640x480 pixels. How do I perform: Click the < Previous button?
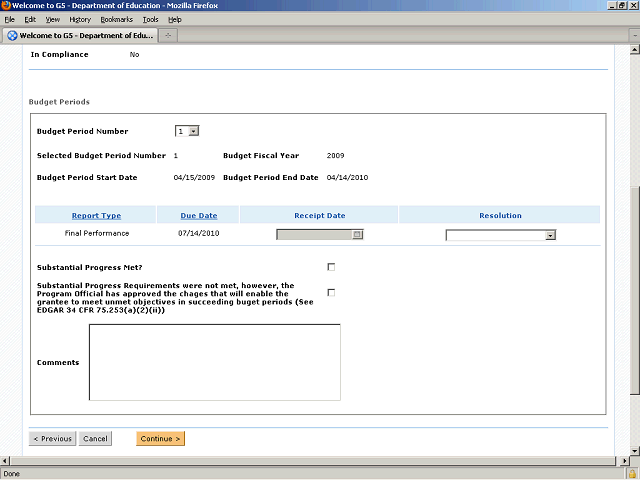pos(52,439)
